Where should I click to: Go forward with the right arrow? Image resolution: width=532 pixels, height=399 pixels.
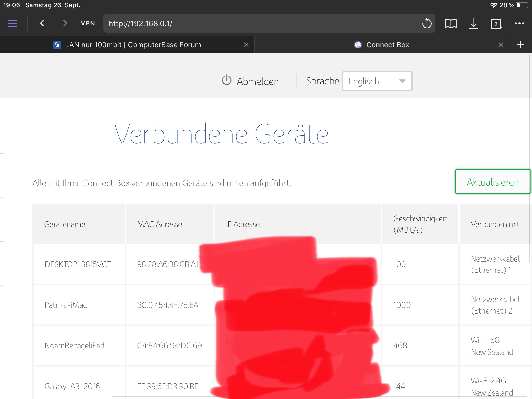point(65,23)
